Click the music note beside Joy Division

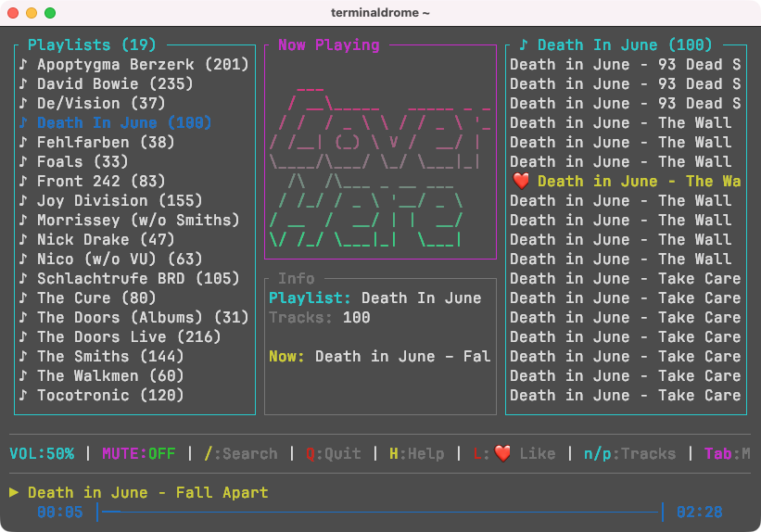[x=23, y=200]
